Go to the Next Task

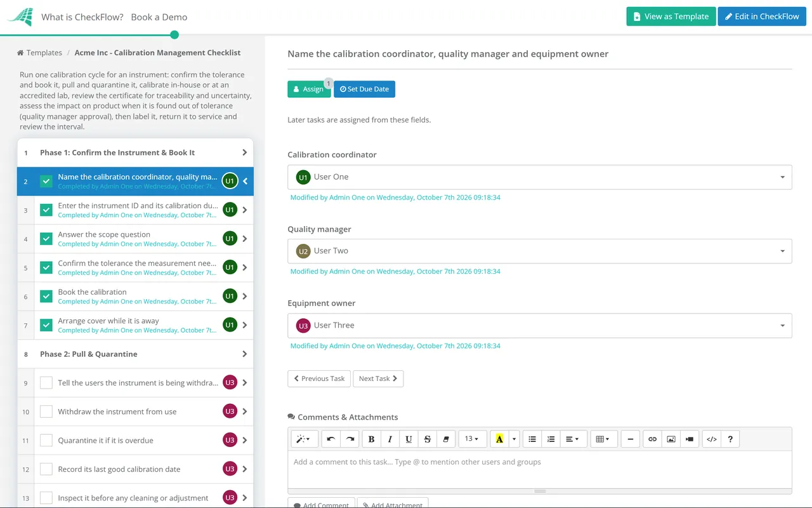(x=378, y=378)
